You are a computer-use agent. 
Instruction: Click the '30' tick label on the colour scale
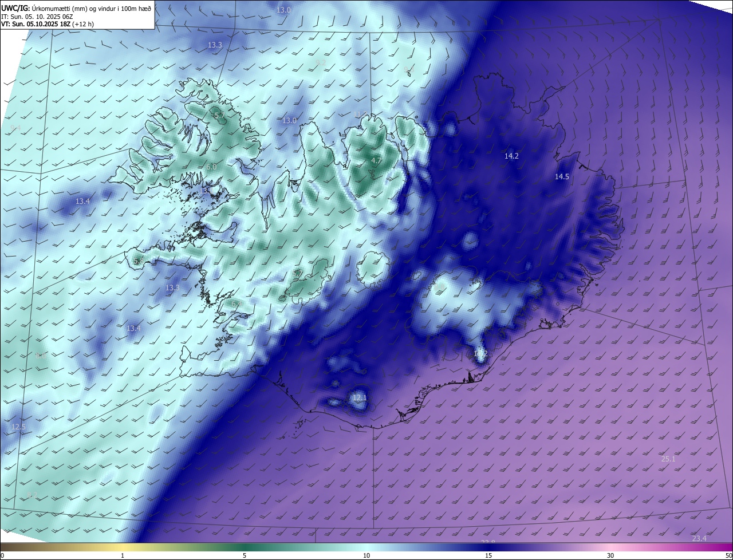[610, 556]
